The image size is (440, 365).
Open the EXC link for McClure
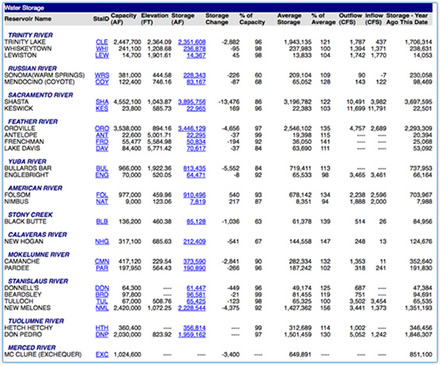click(x=102, y=354)
